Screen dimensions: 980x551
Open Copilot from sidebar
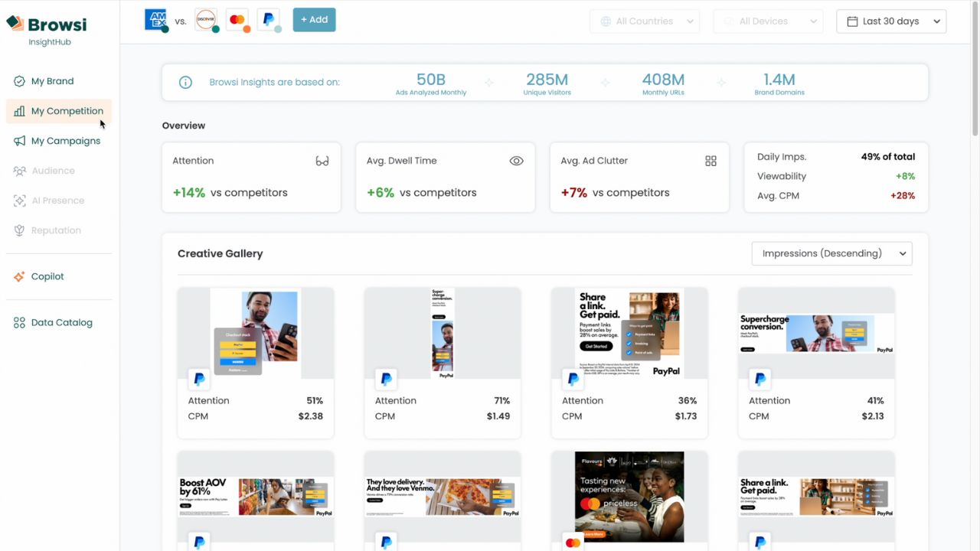point(59,276)
